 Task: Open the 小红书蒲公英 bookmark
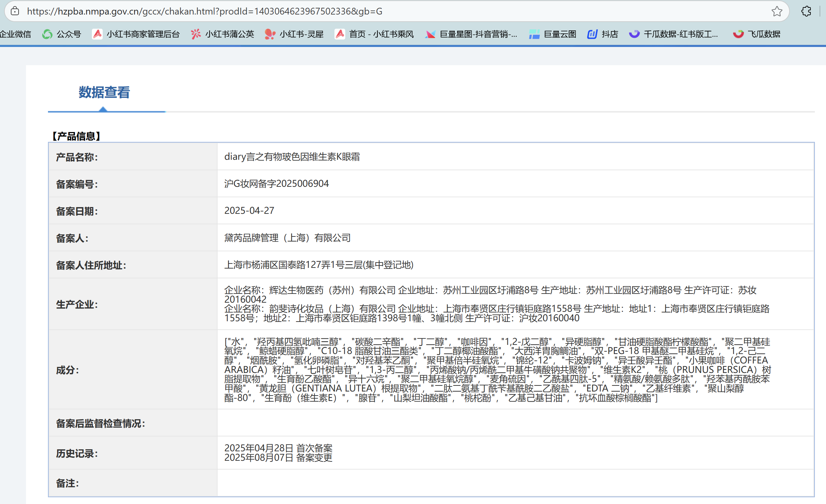click(222, 34)
